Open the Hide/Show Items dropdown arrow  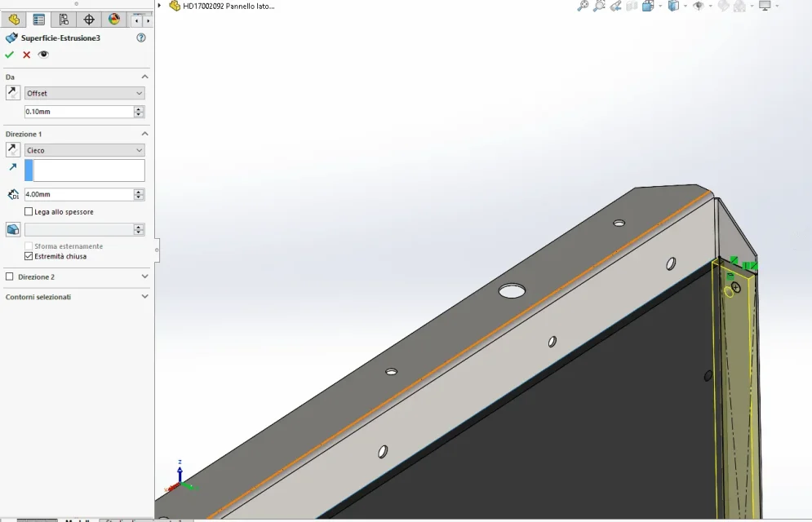(710, 7)
